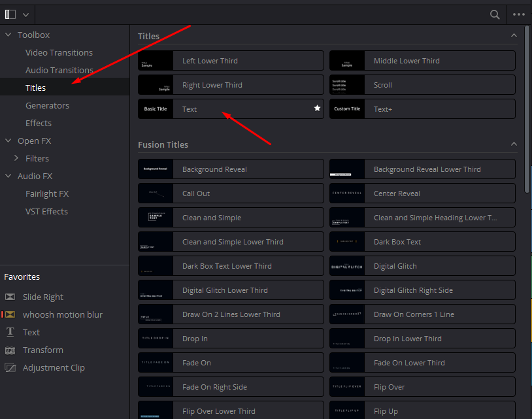Toggle the sidebar panel layout icon

coord(10,14)
